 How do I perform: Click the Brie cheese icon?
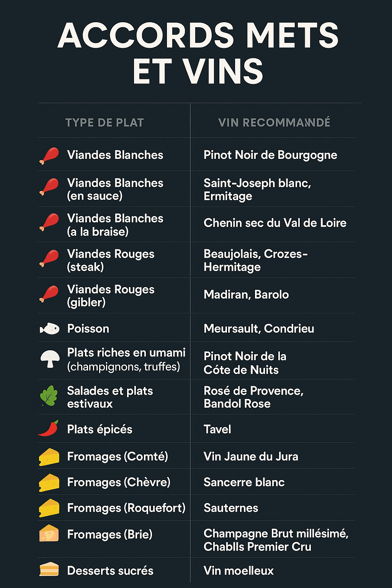49,533
